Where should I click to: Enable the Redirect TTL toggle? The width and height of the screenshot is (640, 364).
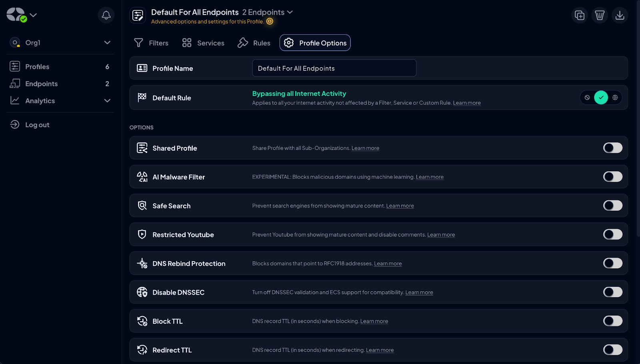click(613, 350)
